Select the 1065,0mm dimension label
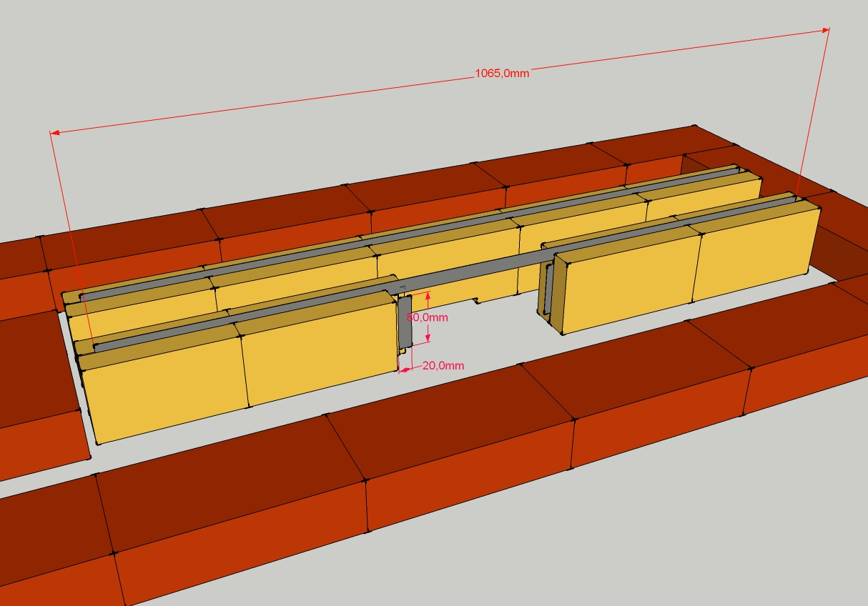868x606 pixels. coord(502,74)
